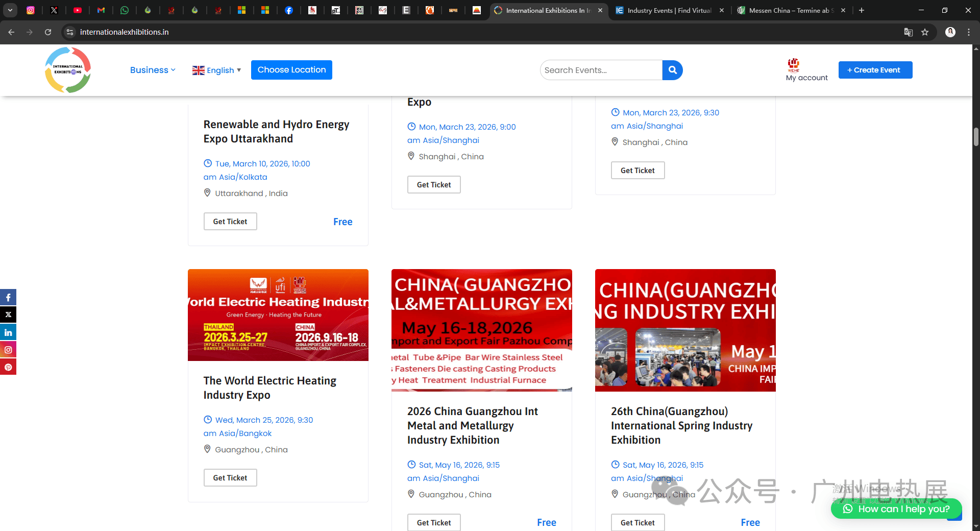Image resolution: width=980 pixels, height=531 pixels.
Task: Open the English language selector
Action: (x=216, y=70)
